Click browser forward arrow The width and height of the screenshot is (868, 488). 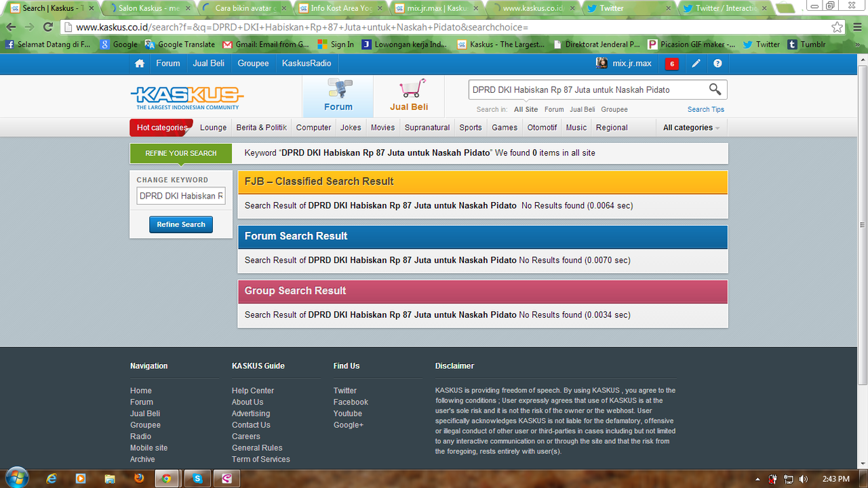point(29,27)
